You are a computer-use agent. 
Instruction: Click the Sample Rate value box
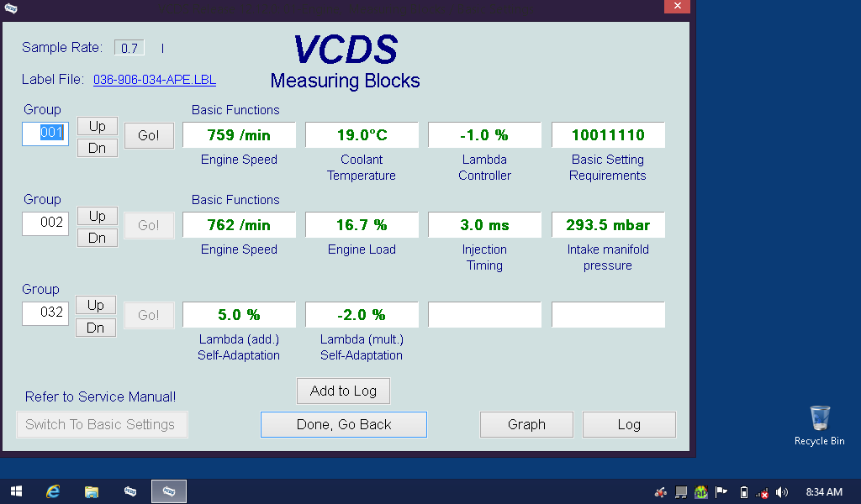pos(129,48)
